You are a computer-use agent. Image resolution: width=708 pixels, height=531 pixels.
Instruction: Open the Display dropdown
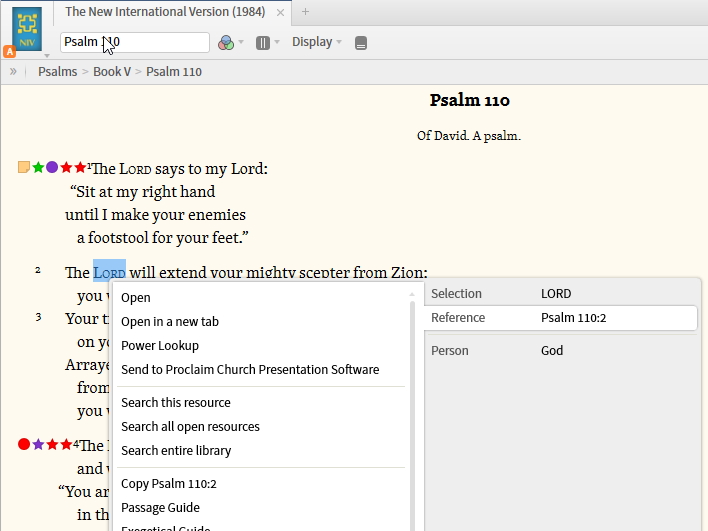tap(317, 42)
